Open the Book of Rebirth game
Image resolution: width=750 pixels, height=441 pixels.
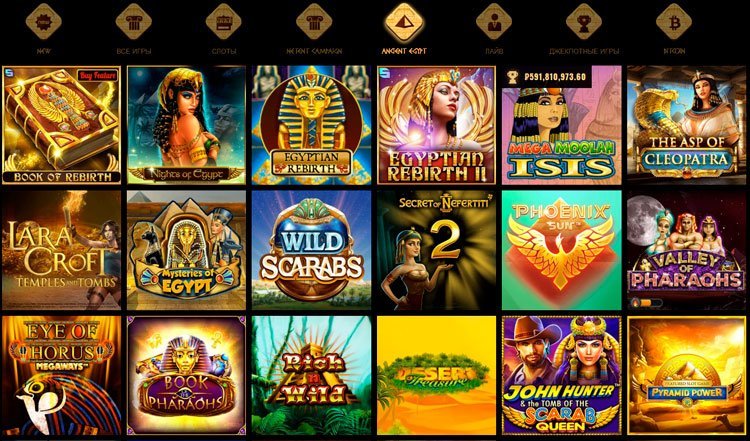click(62, 125)
